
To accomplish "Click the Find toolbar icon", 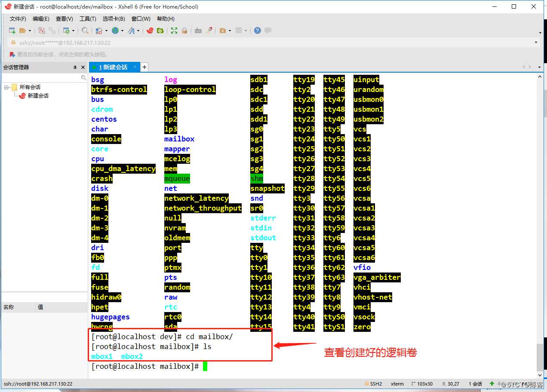I will click(x=85, y=31).
